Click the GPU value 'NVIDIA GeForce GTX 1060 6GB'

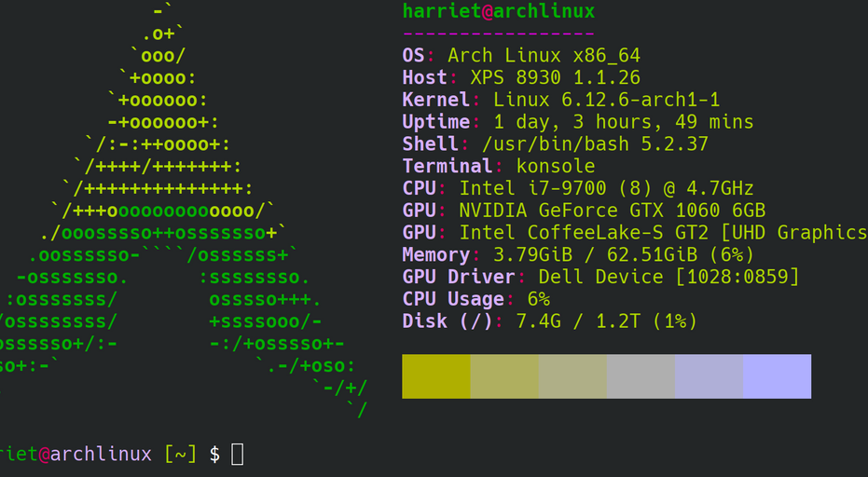tap(613, 211)
